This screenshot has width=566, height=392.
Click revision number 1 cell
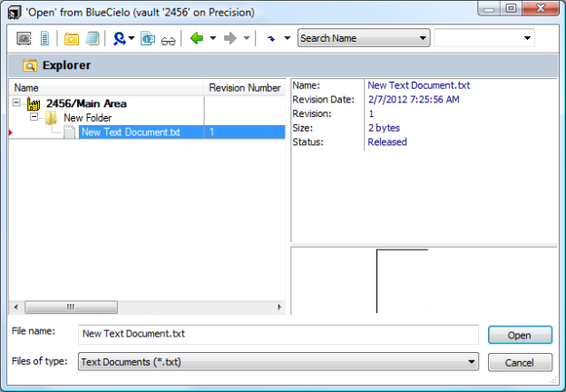click(x=245, y=132)
